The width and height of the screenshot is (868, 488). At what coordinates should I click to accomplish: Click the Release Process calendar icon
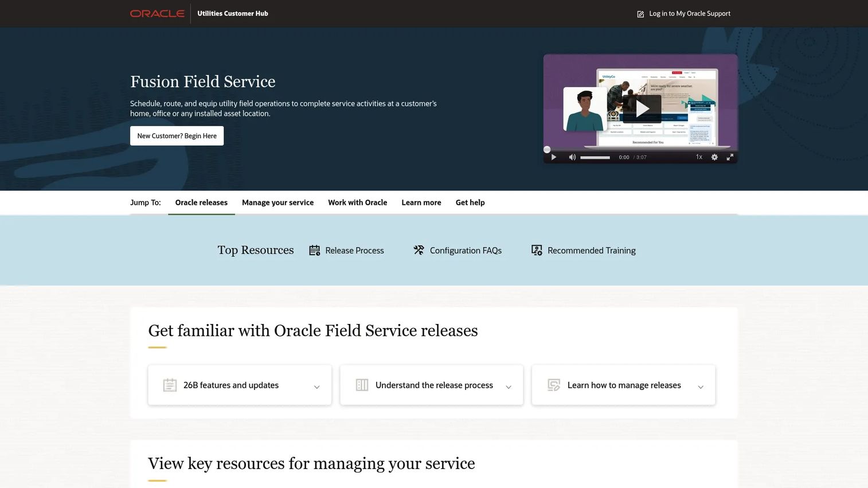point(315,250)
